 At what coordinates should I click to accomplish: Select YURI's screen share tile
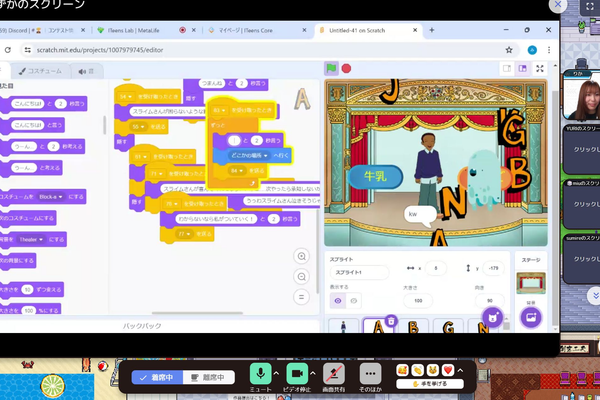point(582,149)
